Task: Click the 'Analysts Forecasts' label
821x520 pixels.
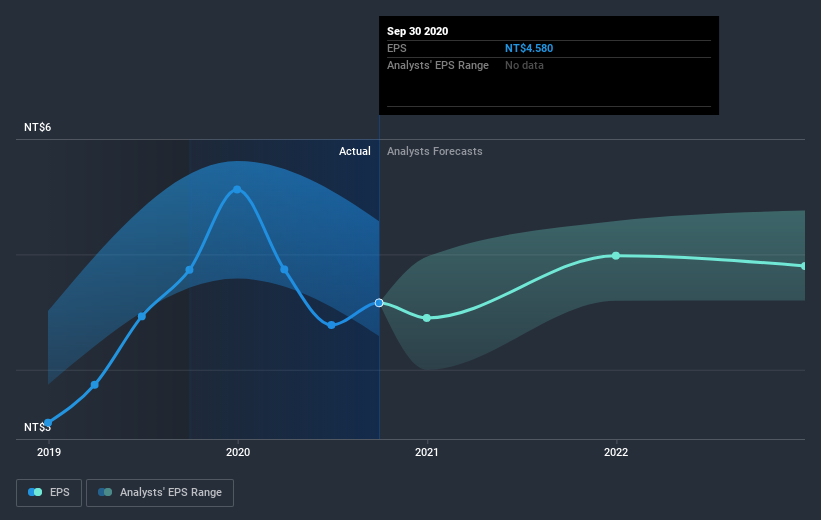Action: tap(435, 151)
